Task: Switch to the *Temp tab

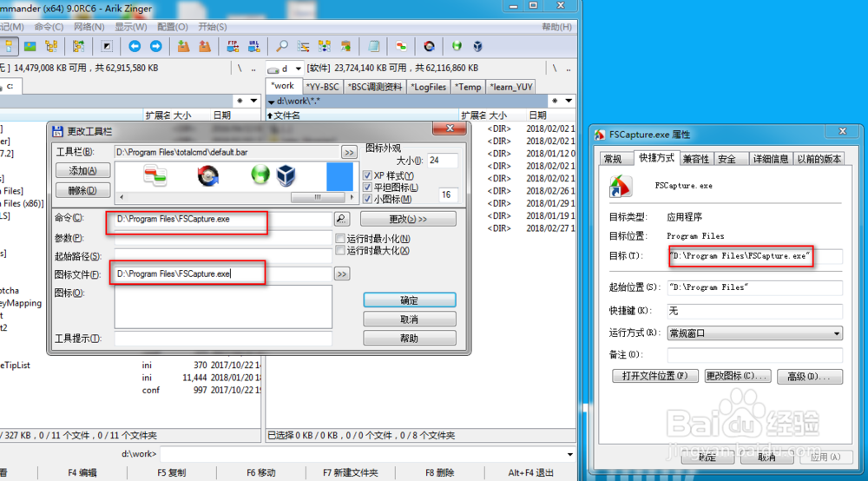Action: click(468, 87)
